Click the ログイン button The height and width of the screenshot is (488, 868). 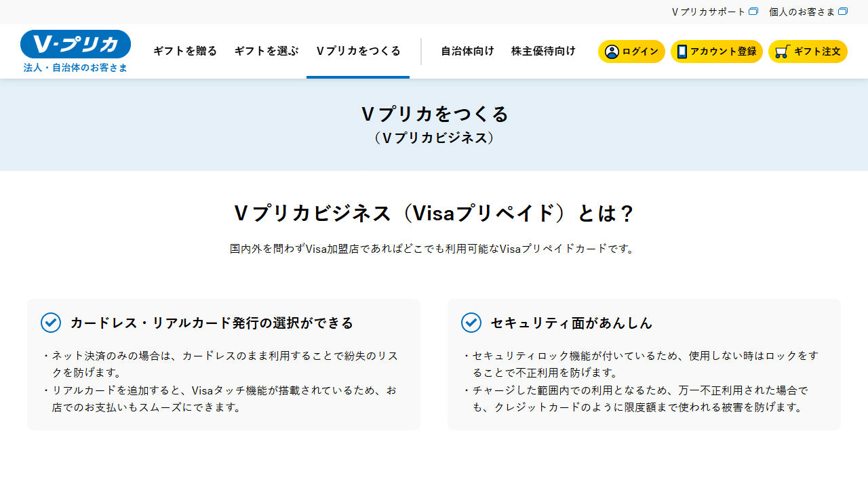[x=631, y=52]
